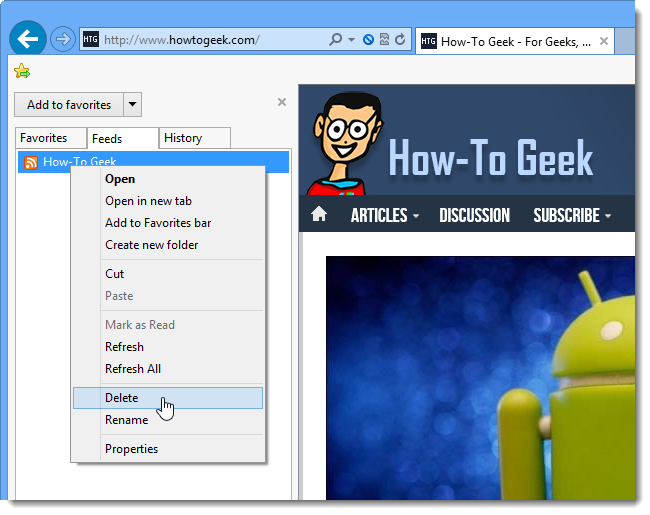This screenshot has height=515, width=650.
Task: Click the Add to favorites button
Action: 69,104
